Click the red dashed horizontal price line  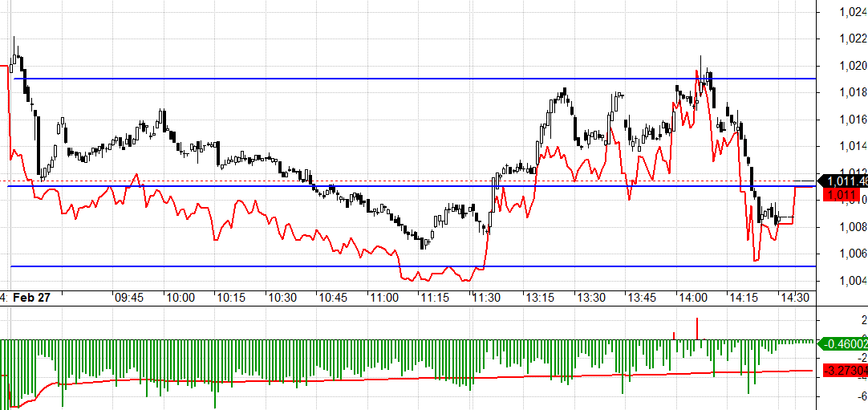tap(410, 181)
